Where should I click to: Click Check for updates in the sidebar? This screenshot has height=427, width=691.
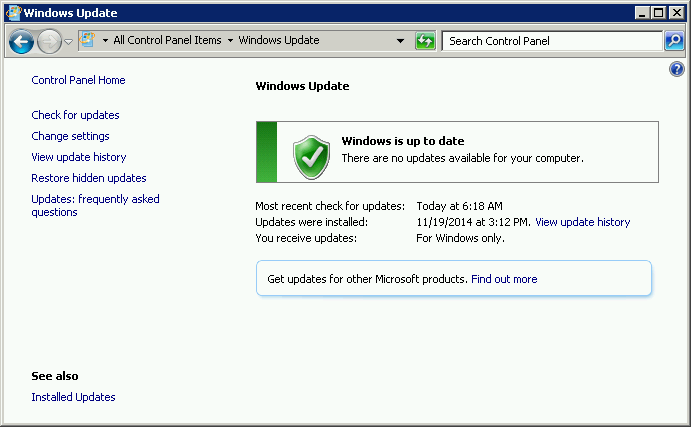click(x=75, y=115)
